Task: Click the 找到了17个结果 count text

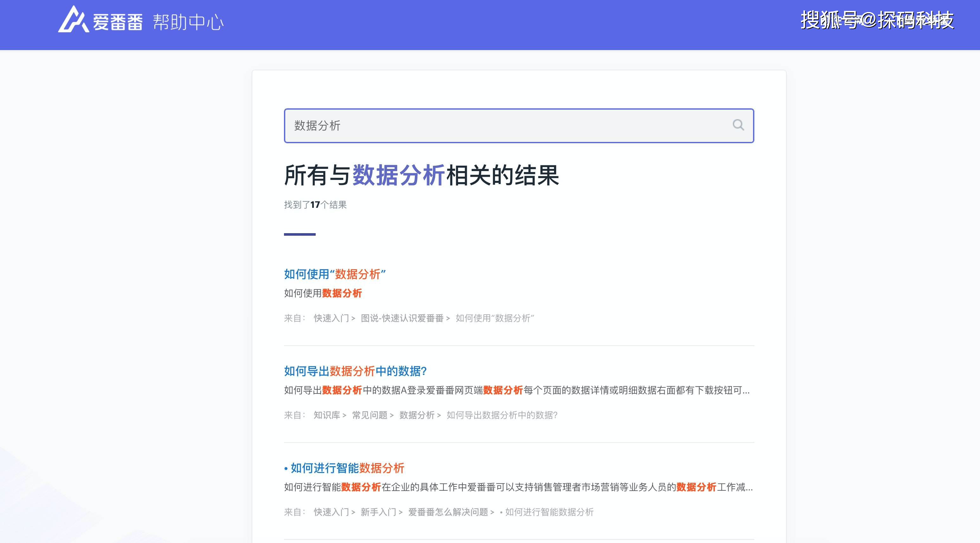Action: tap(315, 205)
